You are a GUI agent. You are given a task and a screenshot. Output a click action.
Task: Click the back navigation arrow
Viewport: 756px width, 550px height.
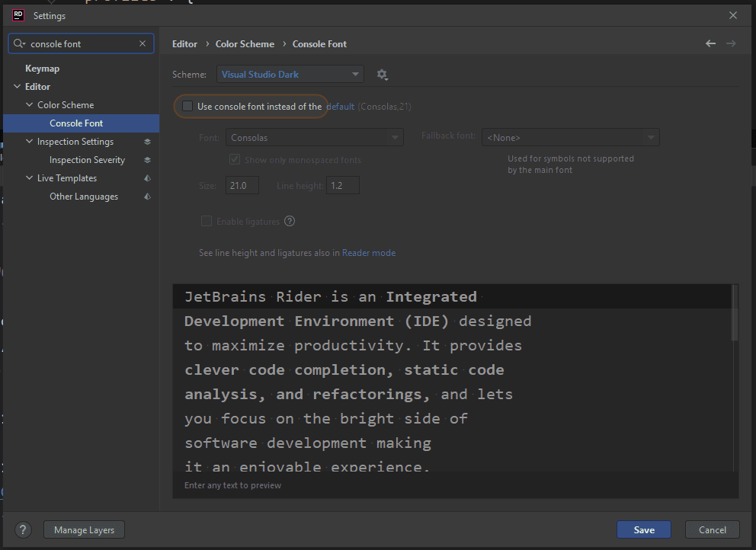(710, 44)
